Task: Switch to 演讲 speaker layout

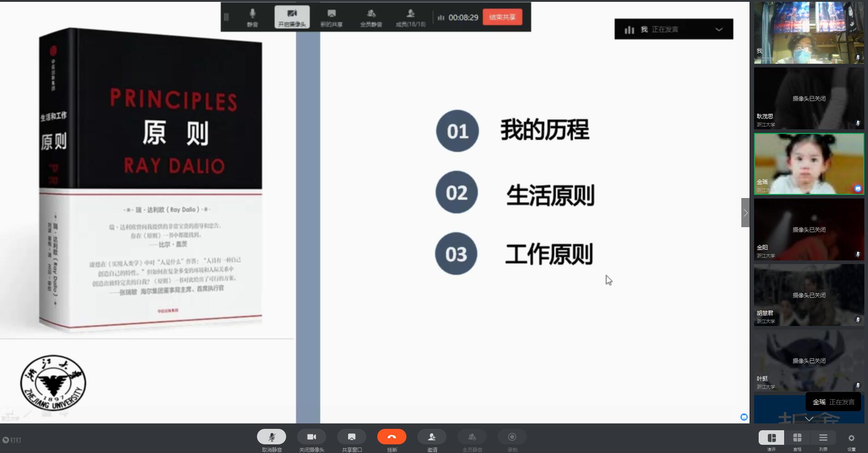Action: point(771,438)
